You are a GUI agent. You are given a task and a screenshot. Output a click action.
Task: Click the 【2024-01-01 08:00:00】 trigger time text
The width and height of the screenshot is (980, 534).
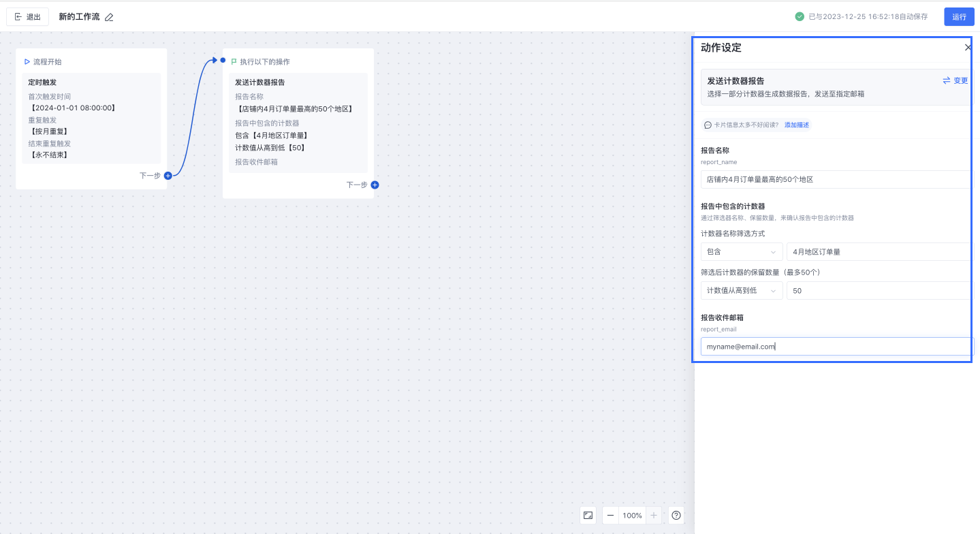(73, 108)
